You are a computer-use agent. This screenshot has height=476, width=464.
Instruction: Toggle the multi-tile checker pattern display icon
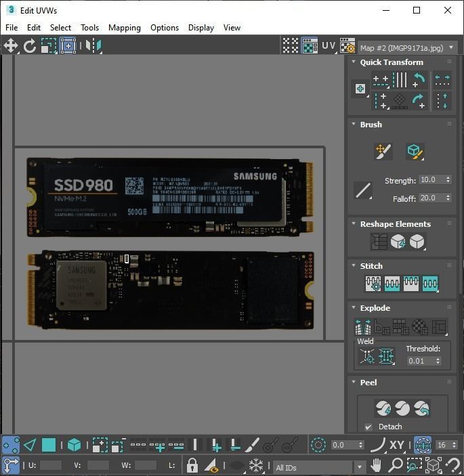(x=291, y=46)
